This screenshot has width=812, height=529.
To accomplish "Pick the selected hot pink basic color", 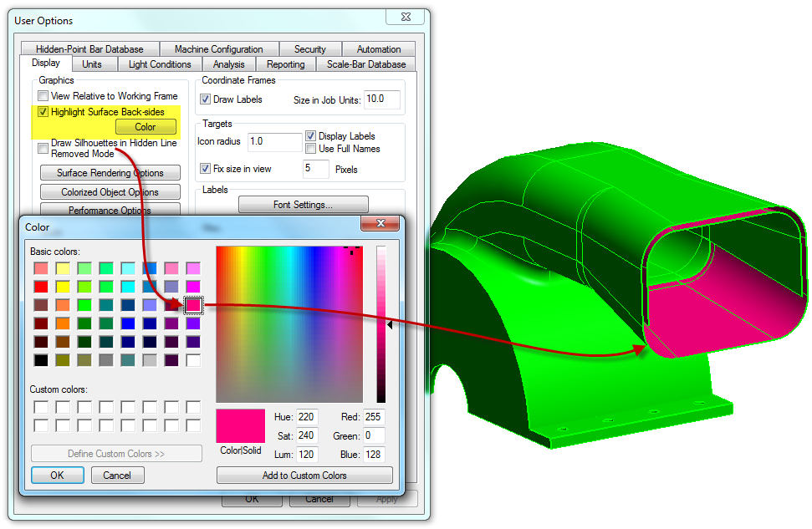I will pos(193,305).
